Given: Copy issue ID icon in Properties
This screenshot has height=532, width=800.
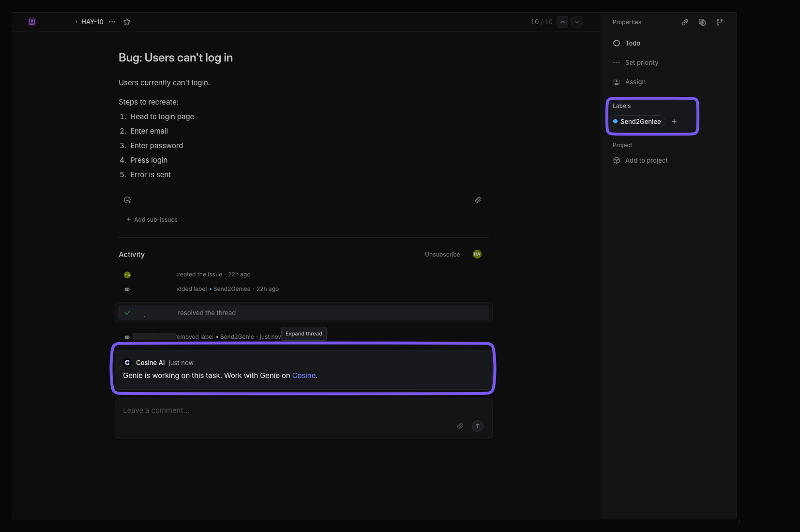Looking at the screenshot, I should pyautogui.click(x=702, y=22).
